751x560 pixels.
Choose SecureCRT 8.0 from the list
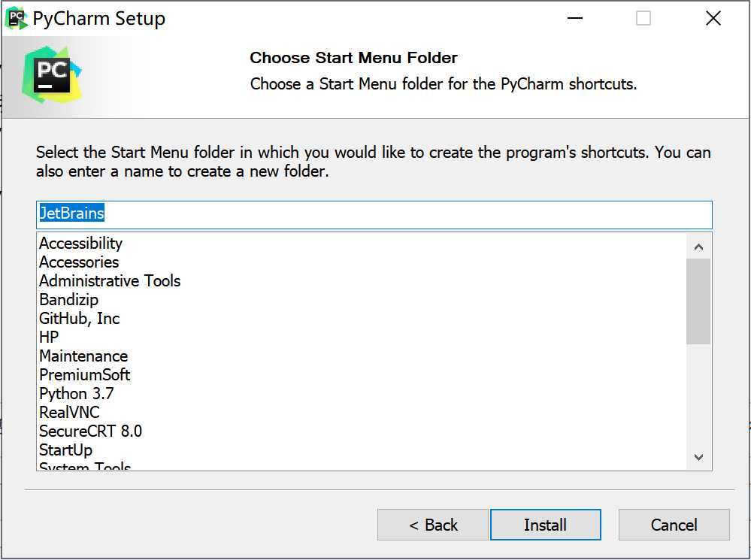90,431
